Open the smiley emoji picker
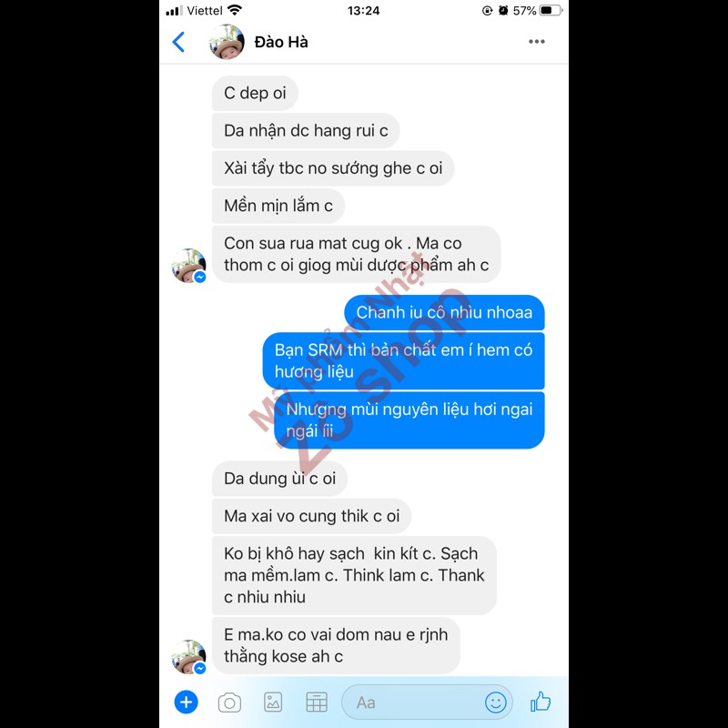728x728 pixels. coord(495,703)
